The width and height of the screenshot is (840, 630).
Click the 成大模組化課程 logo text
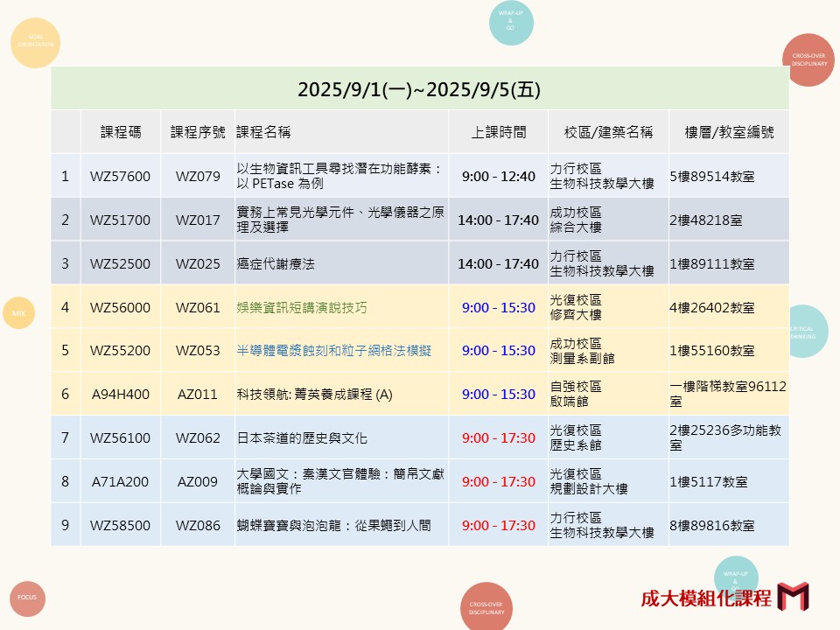705,598
